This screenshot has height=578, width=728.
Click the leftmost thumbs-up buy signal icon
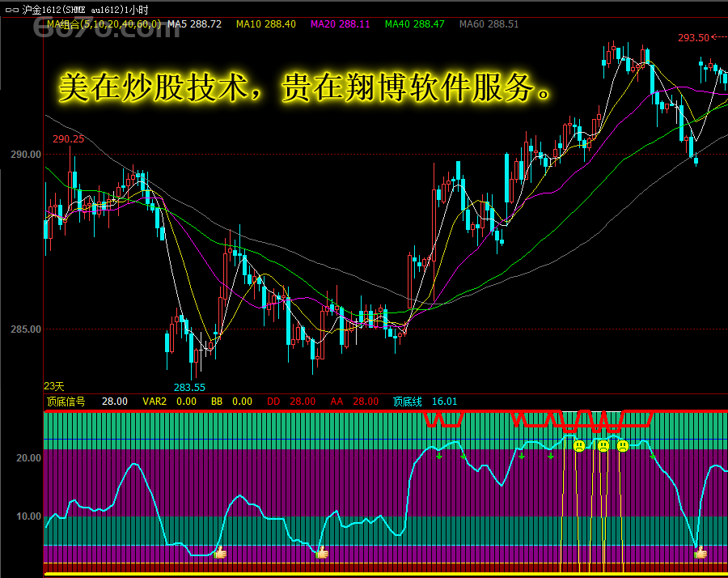click(x=220, y=552)
